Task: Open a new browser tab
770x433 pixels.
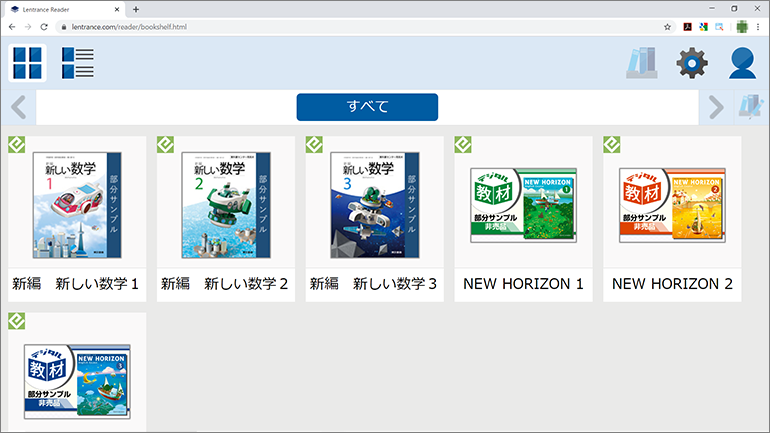Action: click(136, 9)
